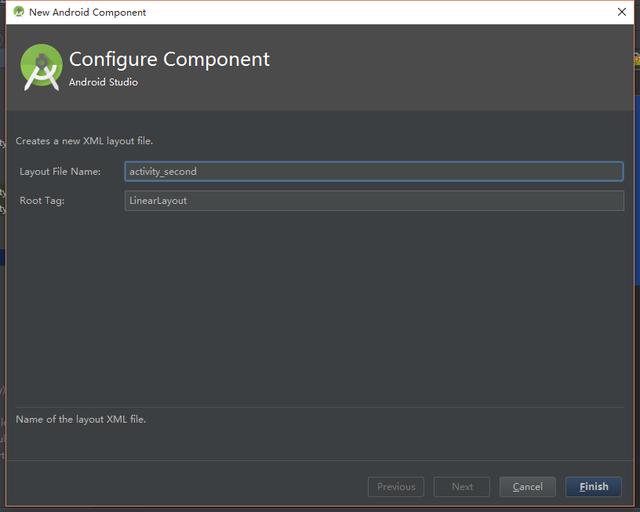Click the "Root Tag:" label

click(x=42, y=200)
